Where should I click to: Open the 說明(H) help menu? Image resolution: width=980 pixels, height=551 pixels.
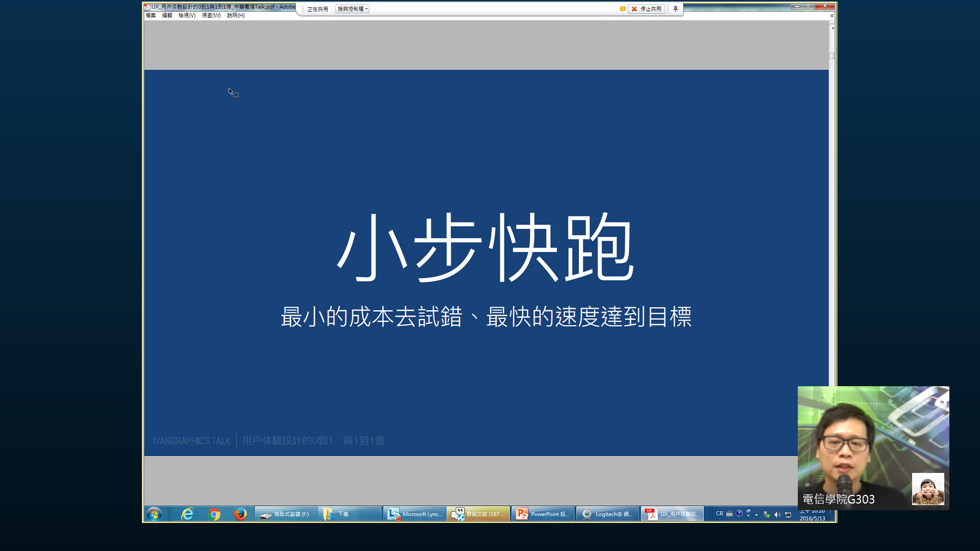click(x=235, y=15)
